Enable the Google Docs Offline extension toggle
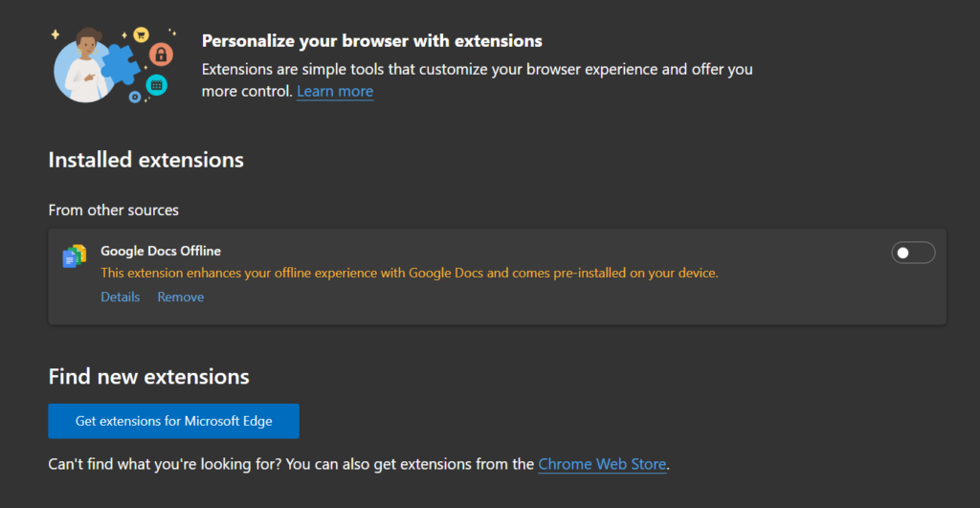The image size is (980, 508). click(x=912, y=253)
